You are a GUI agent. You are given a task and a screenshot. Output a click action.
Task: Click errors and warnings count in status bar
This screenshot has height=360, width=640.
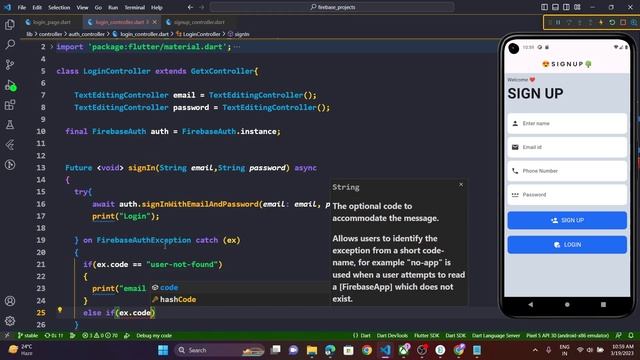point(100,336)
